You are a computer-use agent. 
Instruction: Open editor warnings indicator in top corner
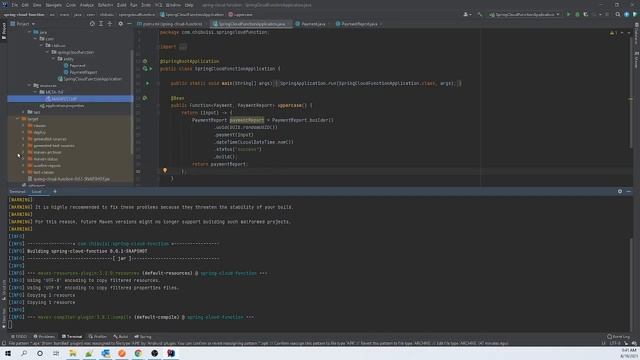point(614,33)
